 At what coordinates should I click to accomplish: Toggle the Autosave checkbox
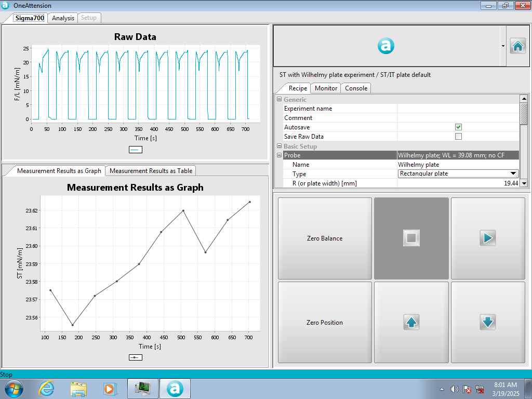(458, 127)
